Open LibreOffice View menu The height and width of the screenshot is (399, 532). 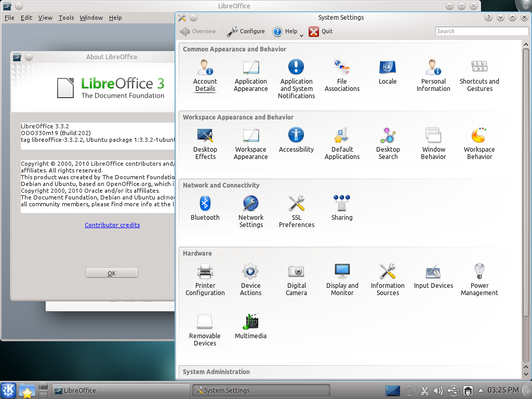[x=45, y=18]
